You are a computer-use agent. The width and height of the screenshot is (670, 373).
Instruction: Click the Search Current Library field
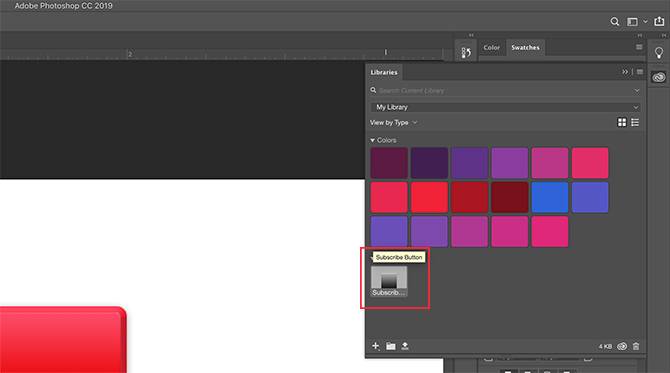pos(504,91)
